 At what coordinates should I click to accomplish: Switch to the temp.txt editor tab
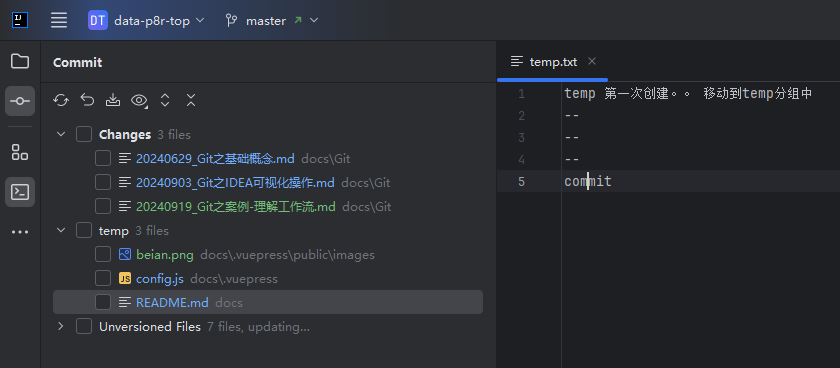point(553,62)
